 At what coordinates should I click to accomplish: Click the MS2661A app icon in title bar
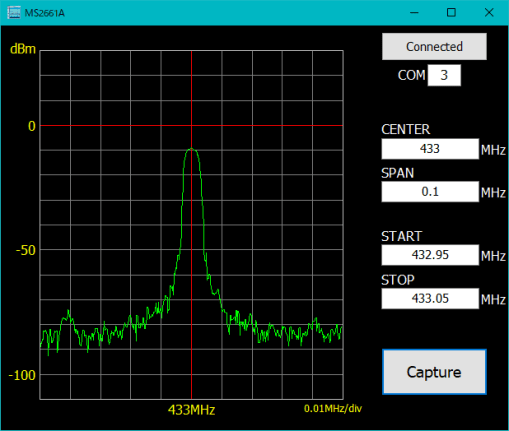14,13
